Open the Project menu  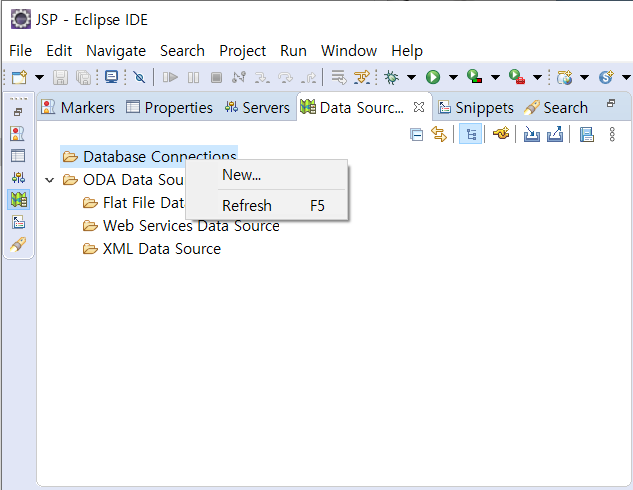(242, 51)
